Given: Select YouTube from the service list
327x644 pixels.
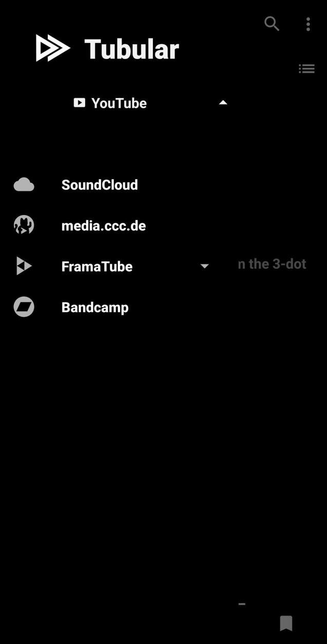Looking at the screenshot, I should coord(119,103).
